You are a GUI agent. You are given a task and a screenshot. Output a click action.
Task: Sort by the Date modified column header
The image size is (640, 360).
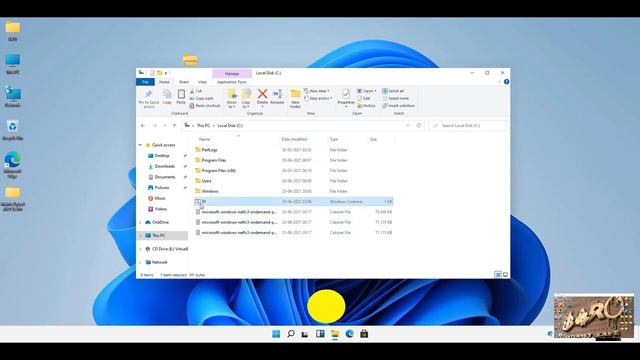(294, 139)
